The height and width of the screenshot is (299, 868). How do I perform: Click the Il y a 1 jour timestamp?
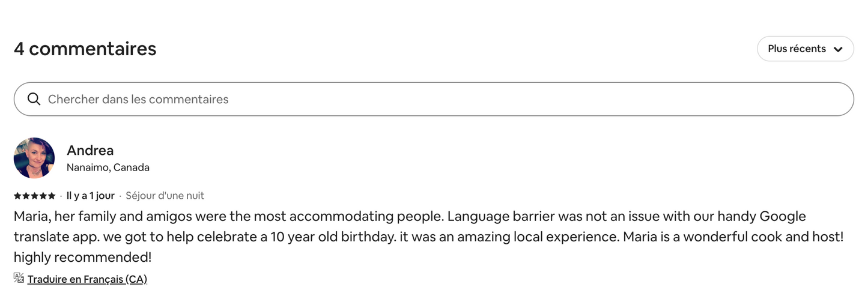(x=91, y=196)
